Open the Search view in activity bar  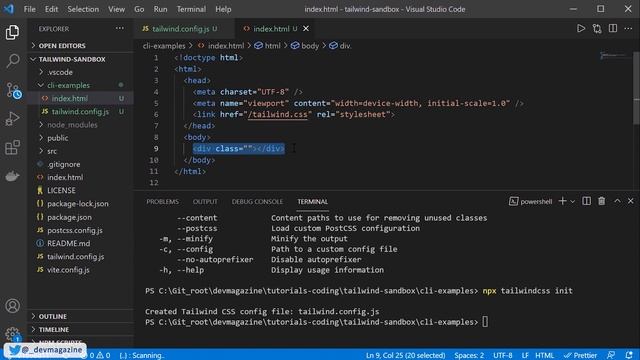coord(12,61)
